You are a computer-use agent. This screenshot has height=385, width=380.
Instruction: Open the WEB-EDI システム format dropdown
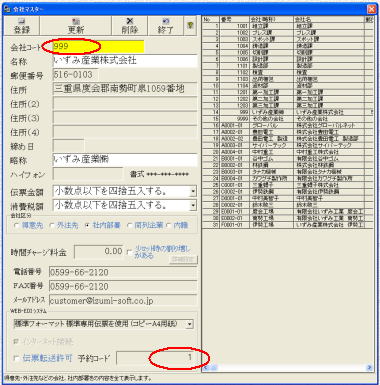coord(190,324)
